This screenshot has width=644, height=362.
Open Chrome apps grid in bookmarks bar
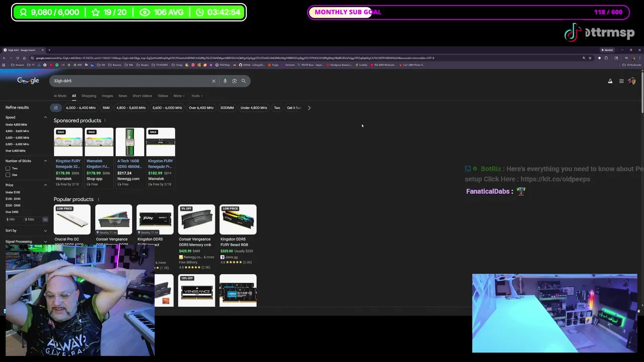click(4, 65)
